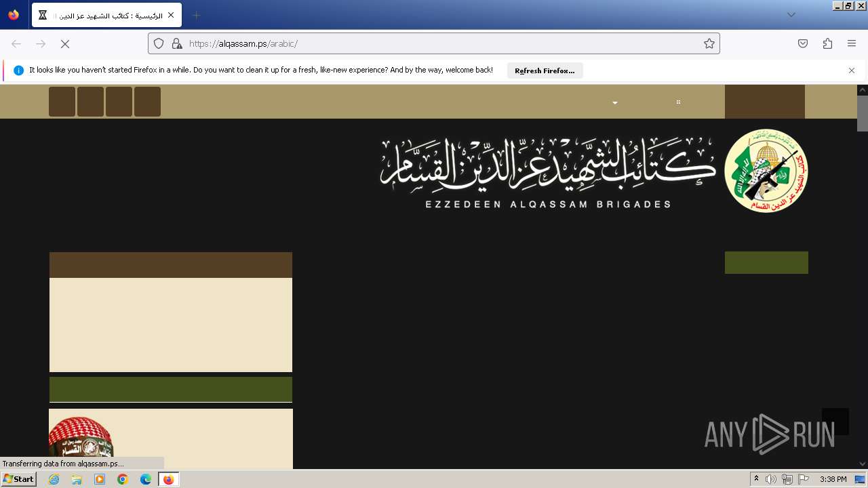Click the 3:38 PM clock

[x=833, y=479]
